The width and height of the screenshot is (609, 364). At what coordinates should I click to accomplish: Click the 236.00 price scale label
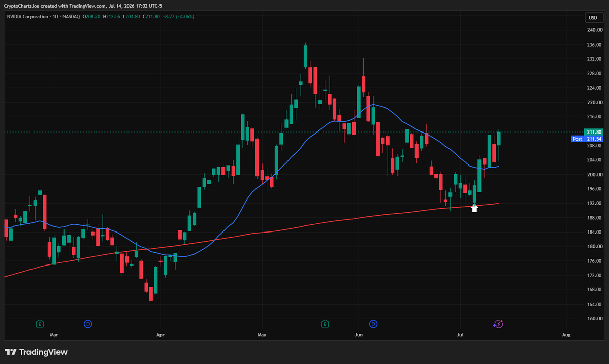(x=594, y=45)
